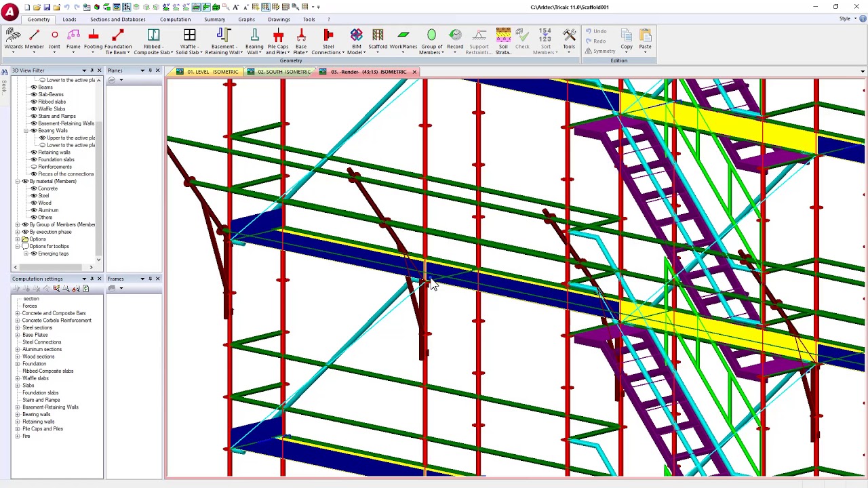Select Fire in computation settings tree

pyautogui.click(x=26, y=436)
